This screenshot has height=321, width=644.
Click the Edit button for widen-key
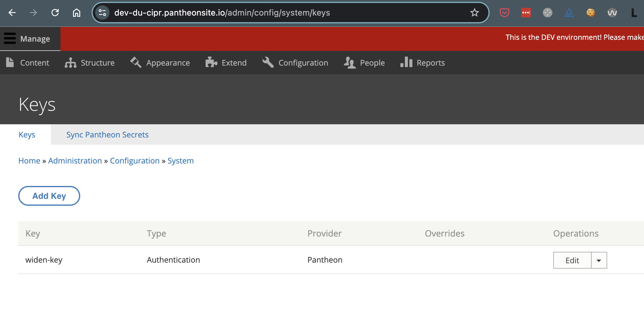[x=572, y=260]
